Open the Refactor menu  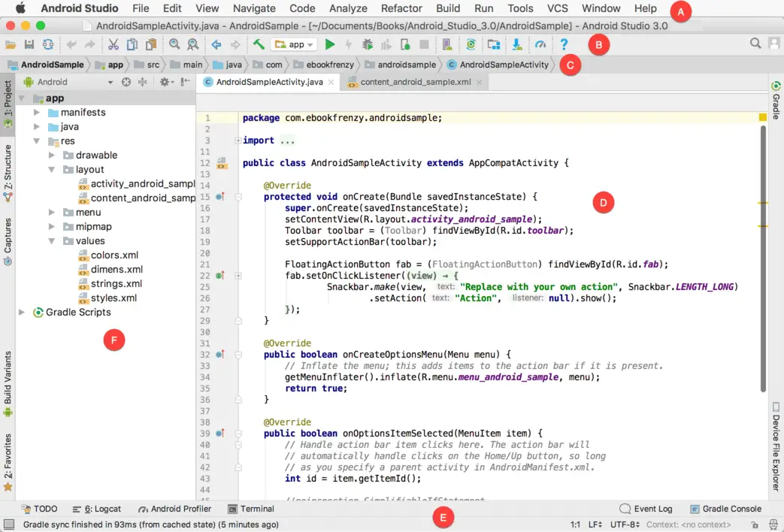401,8
